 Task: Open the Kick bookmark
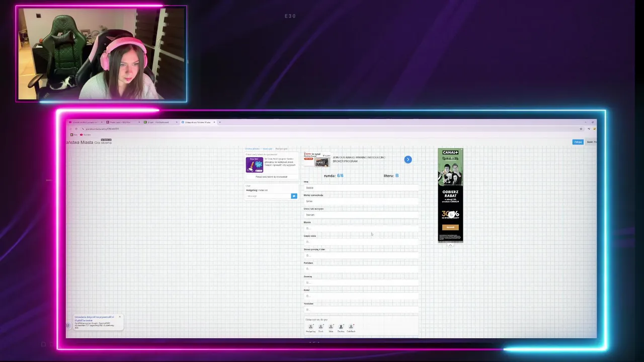pyautogui.click(x=74, y=135)
